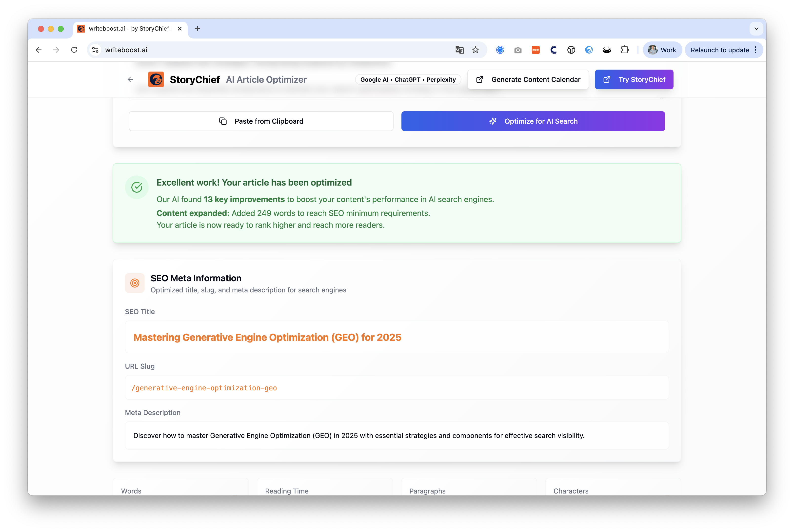
Task: Expand the tab search dropdown arrow
Action: click(x=756, y=29)
